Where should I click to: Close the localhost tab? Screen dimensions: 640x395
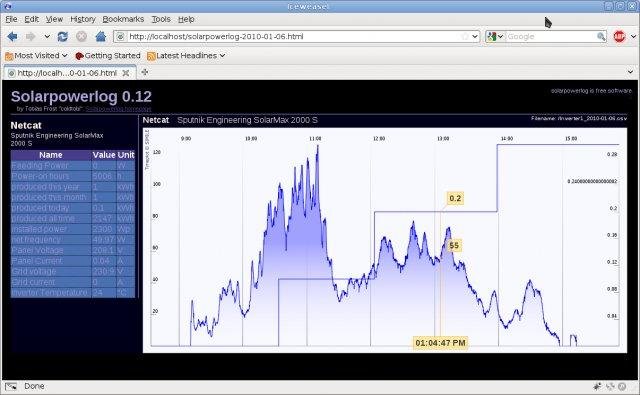(126, 73)
